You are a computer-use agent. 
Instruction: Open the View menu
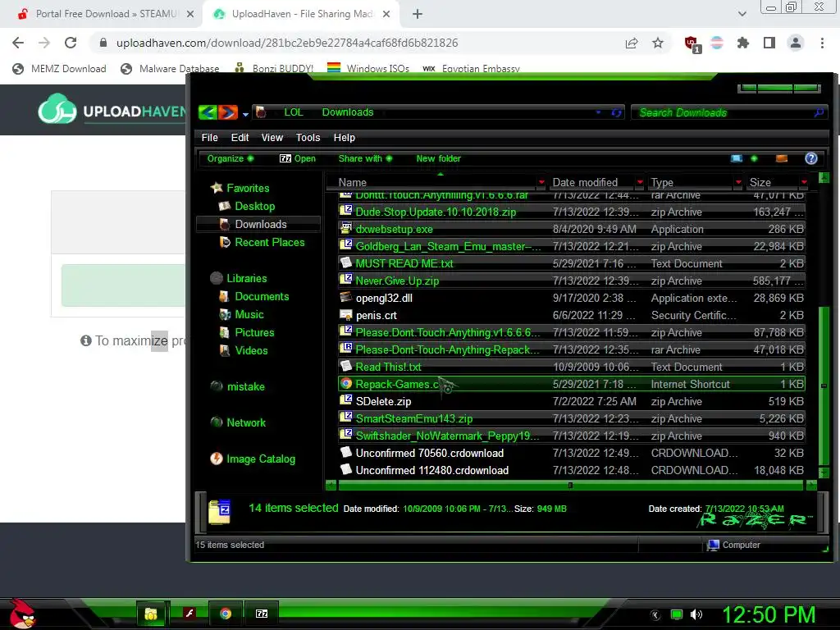[x=272, y=138]
